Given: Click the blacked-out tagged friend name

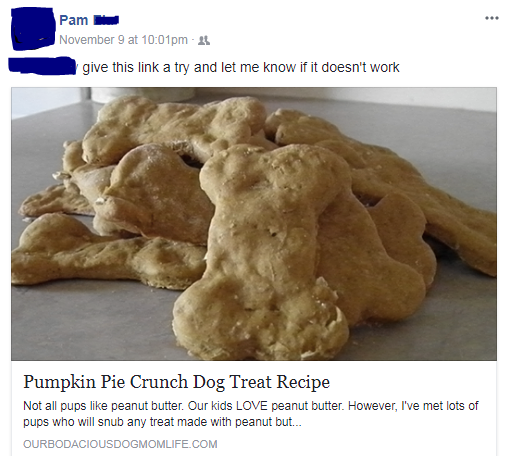Looking at the screenshot, I should pyautogui.click(x=42, y=66).
